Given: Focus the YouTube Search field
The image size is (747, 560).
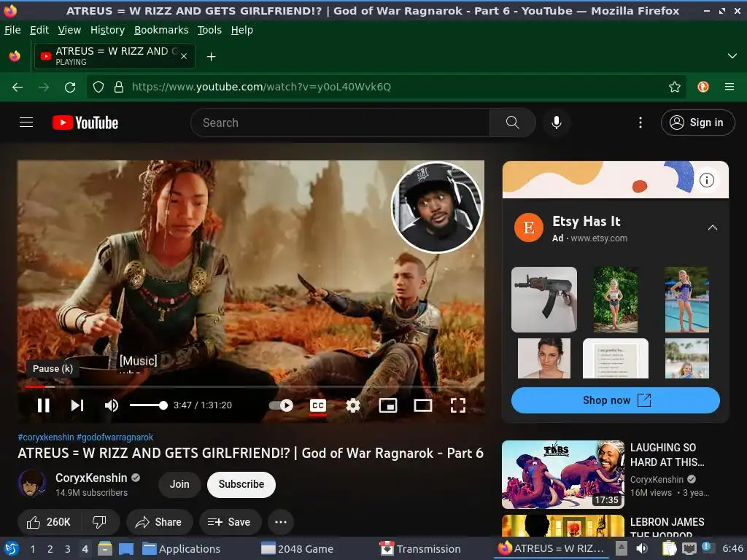Looking at the screenshot, I should pyautogui.click(x=340, y=122).
